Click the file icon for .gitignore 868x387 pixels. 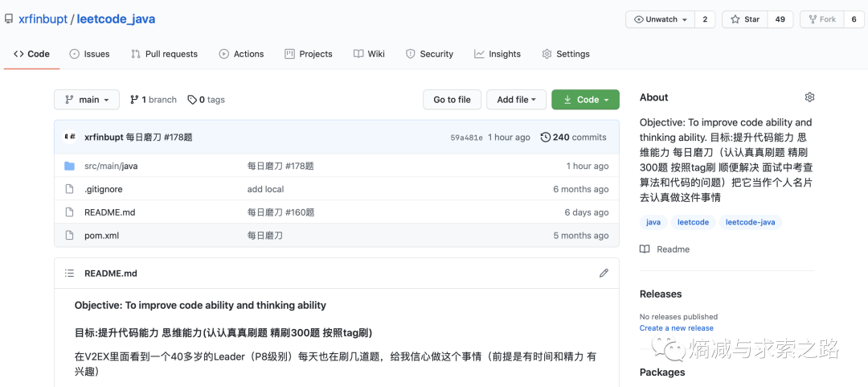click(x=69, y=189)
